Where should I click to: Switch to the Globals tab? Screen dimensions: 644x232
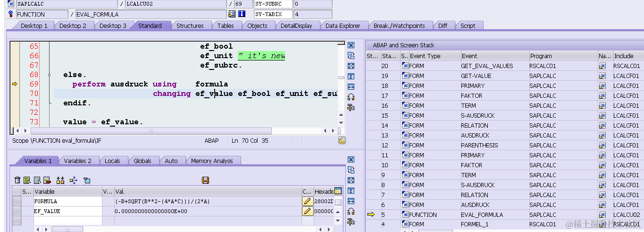[x=142, y=161]
